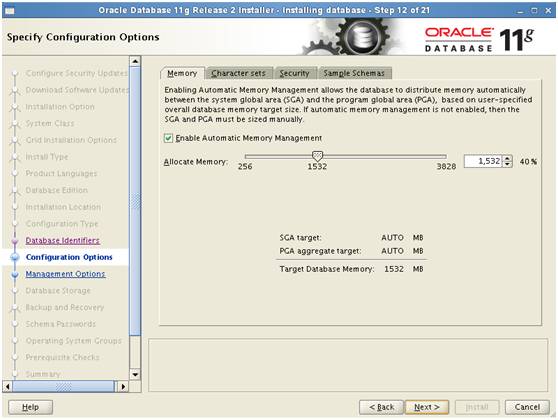
Task: Select the Configuration Options step
Action: click(69, 257)
